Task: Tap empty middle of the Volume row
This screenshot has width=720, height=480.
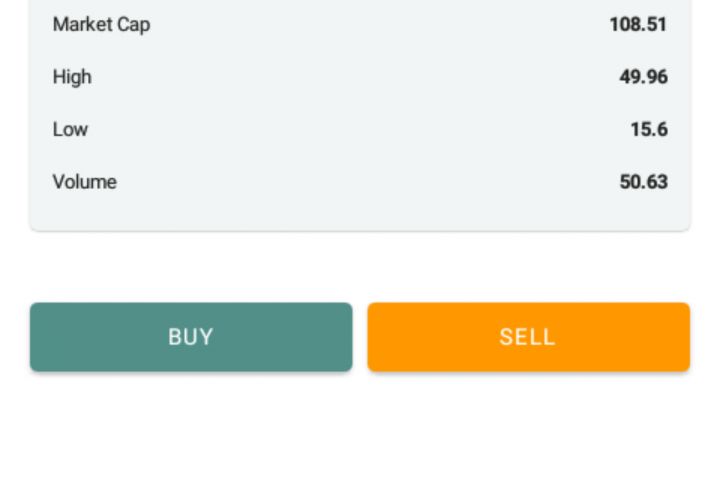Action: (360, 182)
